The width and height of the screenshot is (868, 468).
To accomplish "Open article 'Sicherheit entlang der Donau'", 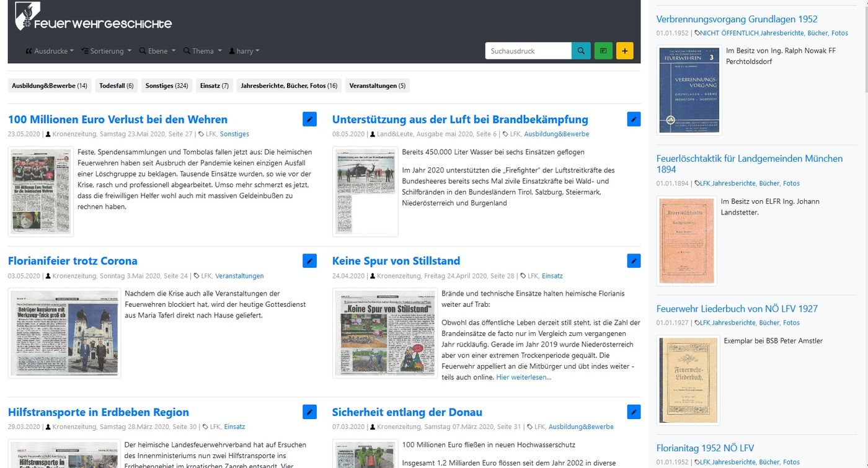I will pos(407,412).
